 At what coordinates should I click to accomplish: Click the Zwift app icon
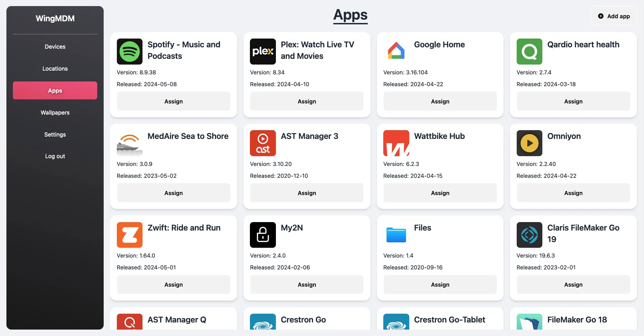coord(129,235)
